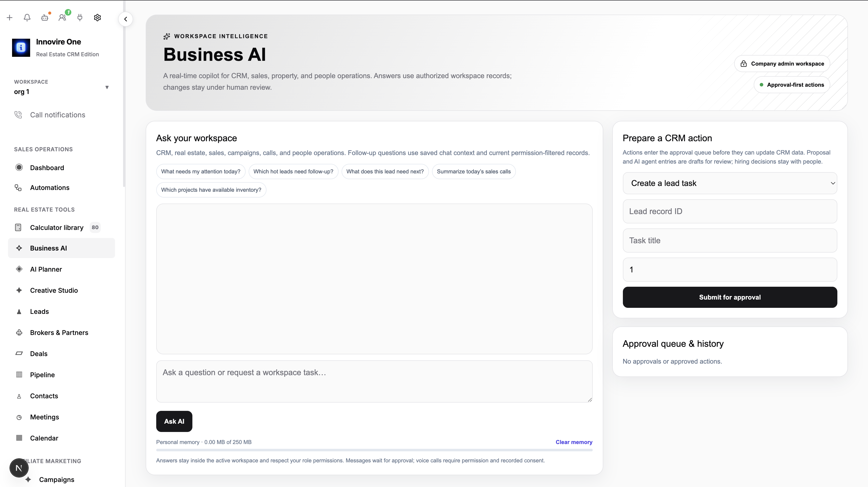Focus the Task title field
Viewport: 868px width, 487px height.
730,240
